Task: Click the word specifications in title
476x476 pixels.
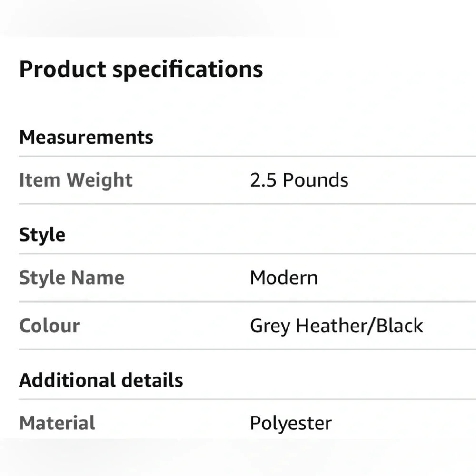Action: 188,70
